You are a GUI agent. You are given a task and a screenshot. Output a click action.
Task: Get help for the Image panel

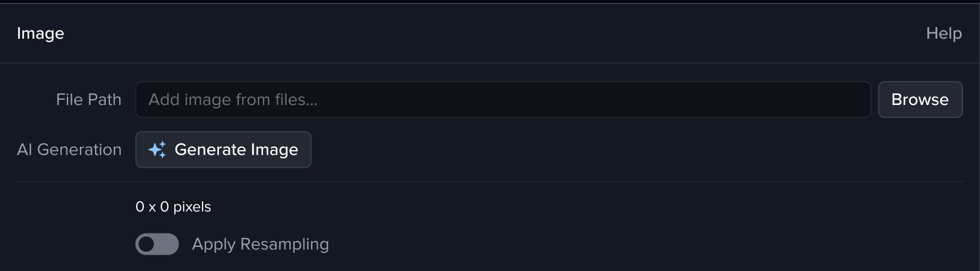944,33
